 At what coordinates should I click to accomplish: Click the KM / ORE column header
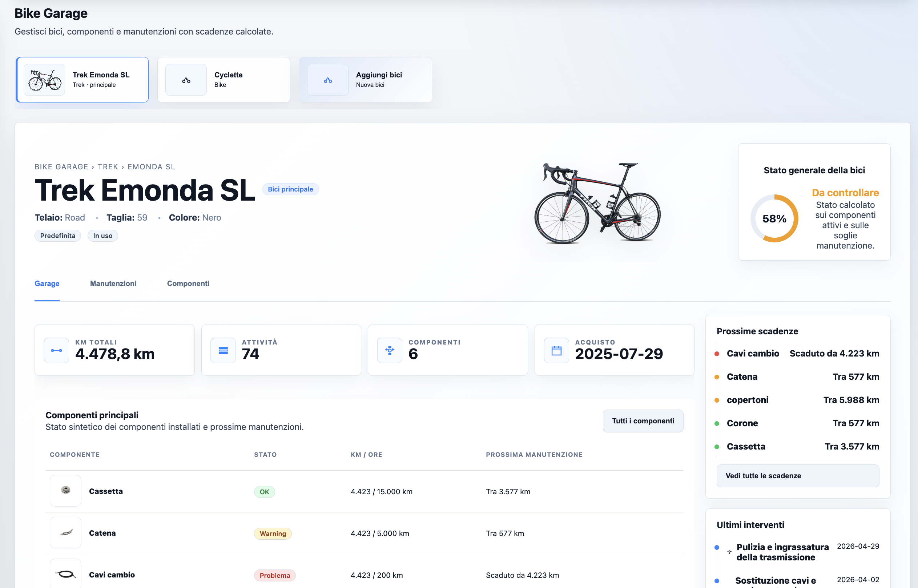point(366,455)
